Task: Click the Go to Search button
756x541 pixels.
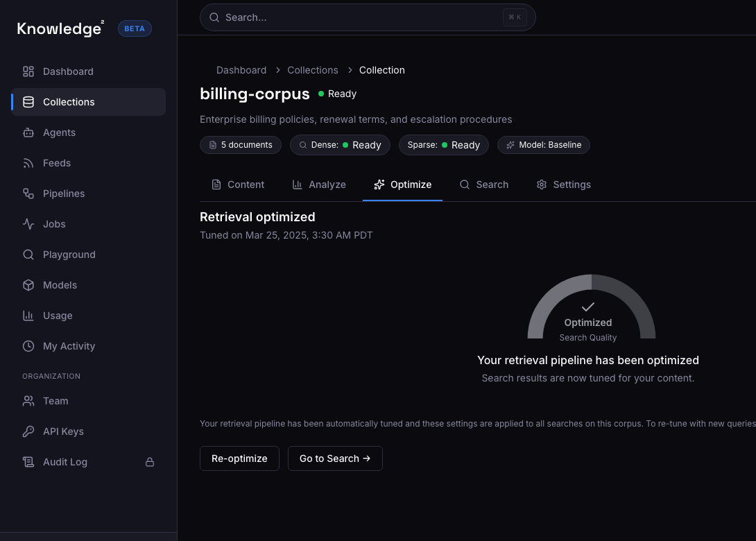Action: pyautogui.click(x=335, y=458)
